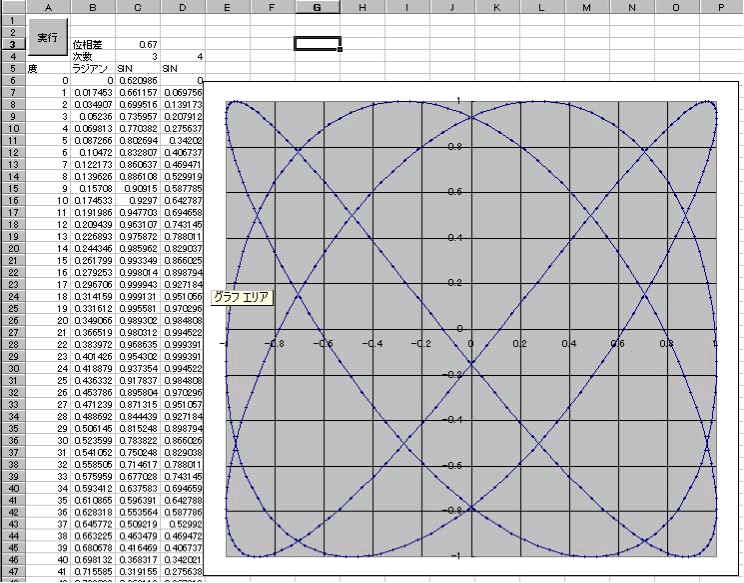The image size is (744, 583).
Task: Select cell with value 0.034907
Action: tap(93, 104)
